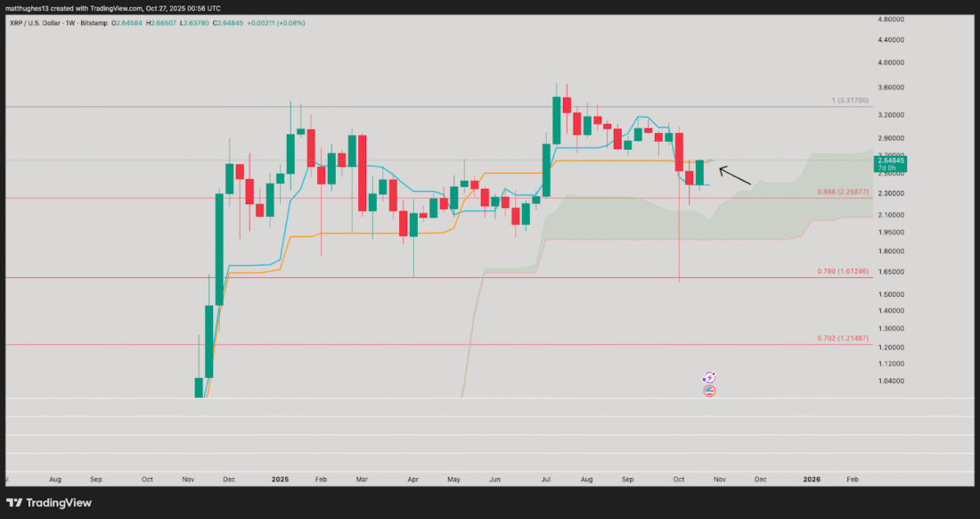Viewport: 980px width, 519px height.
Task: Open the XRP / U.S. Dollar symbol selector
Action: pyautogui.click(x=36, y=22)
